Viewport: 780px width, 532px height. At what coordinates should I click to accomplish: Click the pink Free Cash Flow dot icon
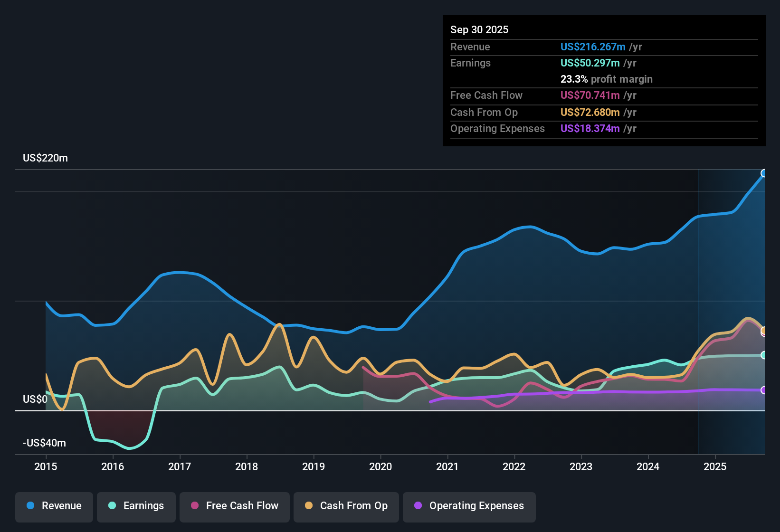pos(194,506)
